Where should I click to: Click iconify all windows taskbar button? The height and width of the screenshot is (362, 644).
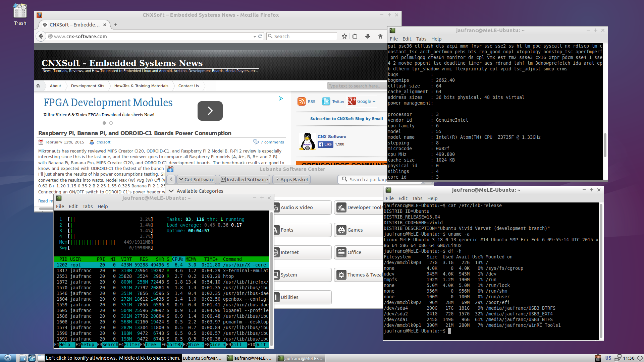pyautogui.click(x=41, y=358)
